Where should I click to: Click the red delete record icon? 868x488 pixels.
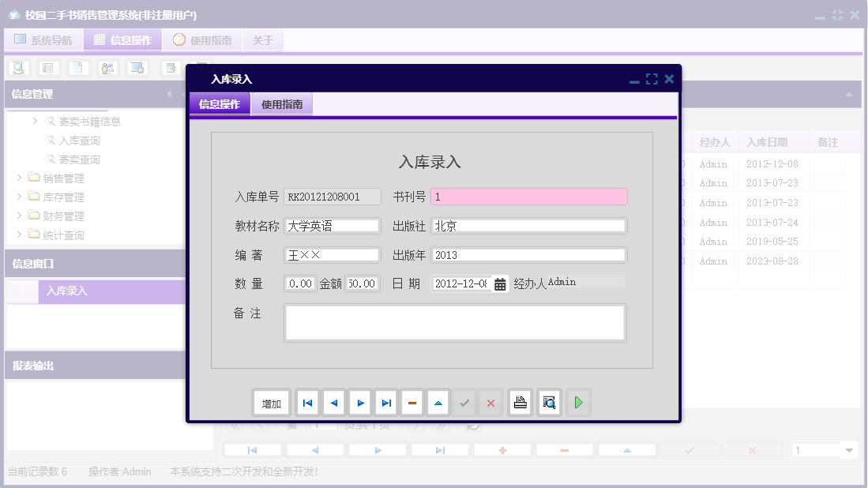(411, 402)
